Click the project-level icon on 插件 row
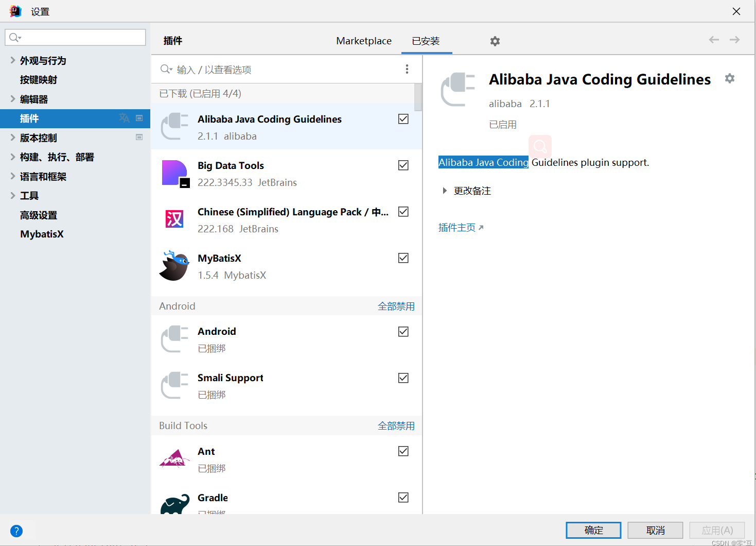This screenshot has height=546, width=756. click(139, 118)
